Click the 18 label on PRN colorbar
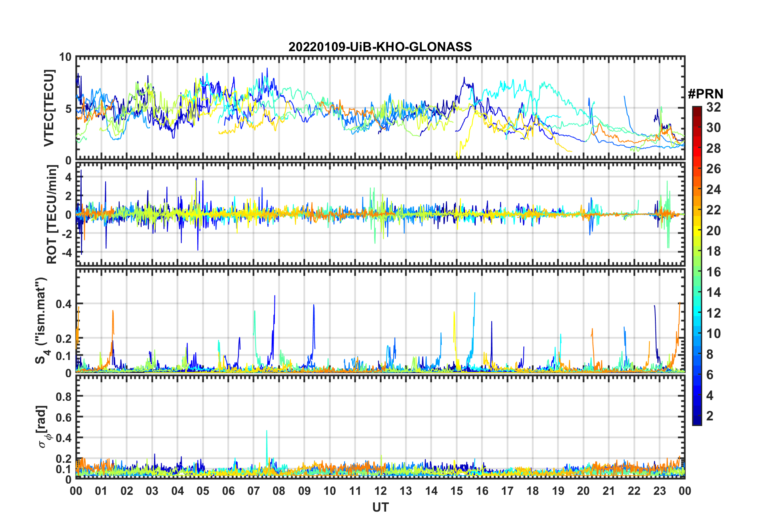 click(x=713, y=251)
